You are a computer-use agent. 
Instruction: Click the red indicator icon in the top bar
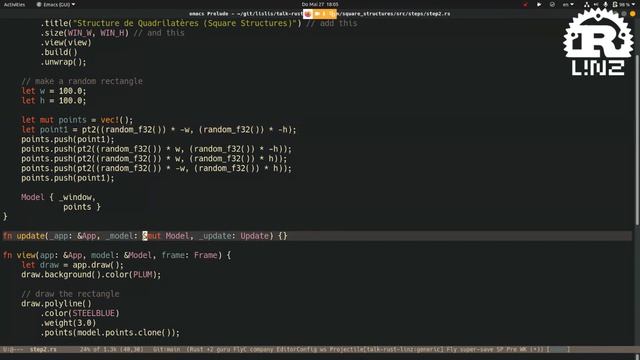(x=525, y=4)
